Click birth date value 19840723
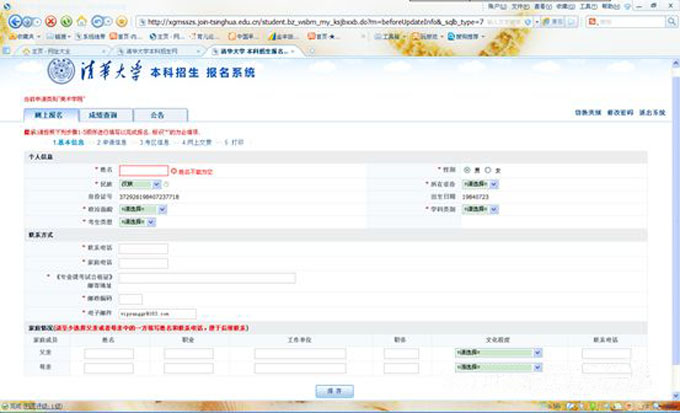 (x=475, y=197)
